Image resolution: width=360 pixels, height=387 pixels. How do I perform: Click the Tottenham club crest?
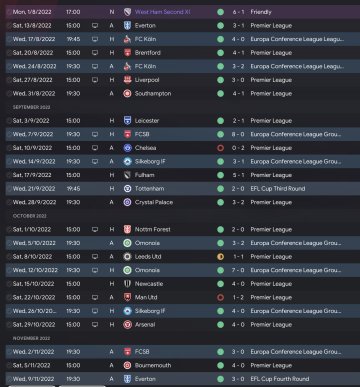[127, 189]
